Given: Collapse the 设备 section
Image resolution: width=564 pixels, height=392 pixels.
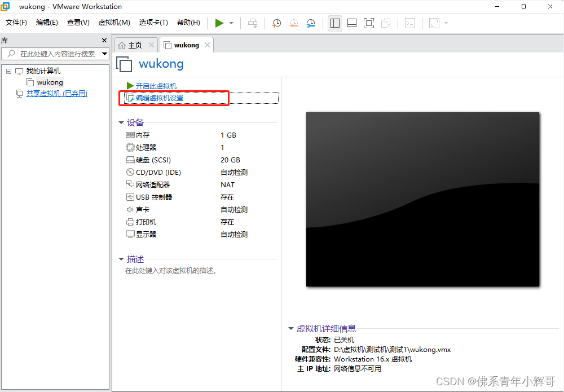Looking at the screenshot, I should (x=121, y=122).
